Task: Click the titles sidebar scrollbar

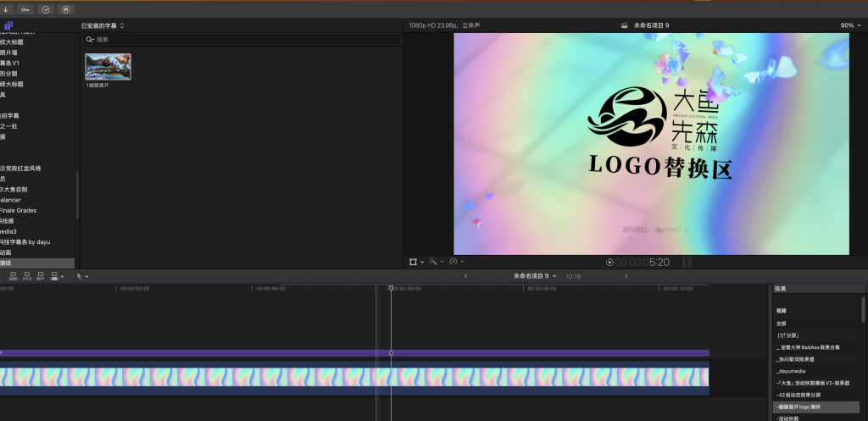Action: [x=77, y=195]
